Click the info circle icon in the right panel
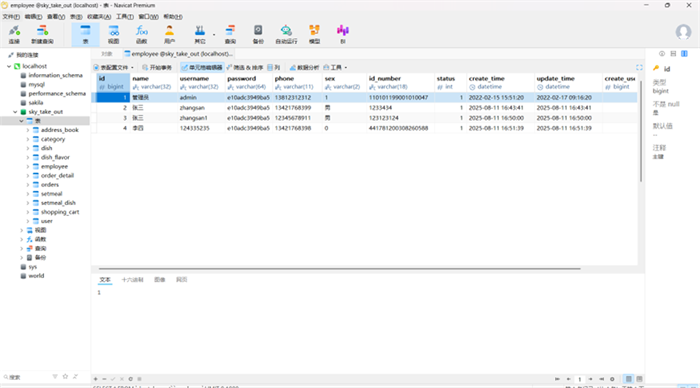Viewport: 700px width, 388px height. 662,54
